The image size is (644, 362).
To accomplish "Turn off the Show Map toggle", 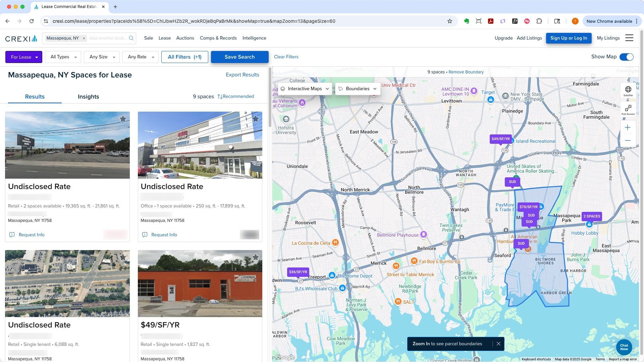I will [x=626, y=57].
